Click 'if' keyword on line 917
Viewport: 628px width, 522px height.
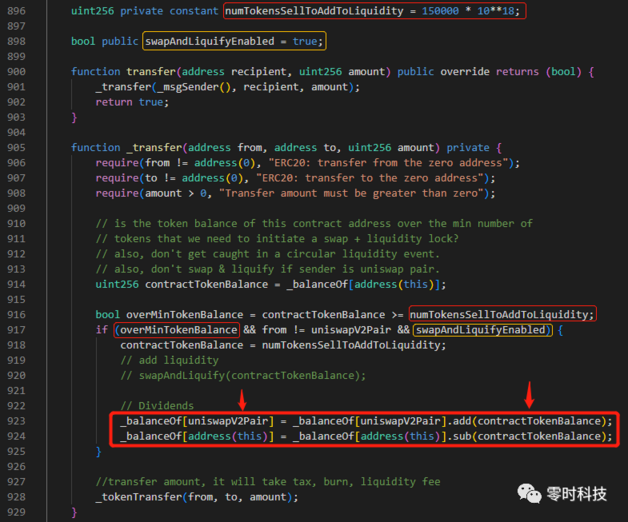point(102,330)
